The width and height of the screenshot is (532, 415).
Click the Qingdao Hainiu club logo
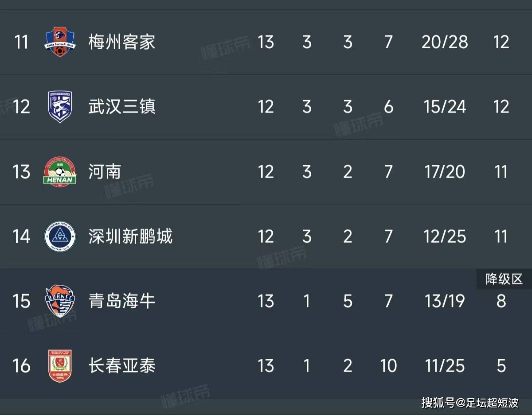pyautogui.click(x=60, y=301)
